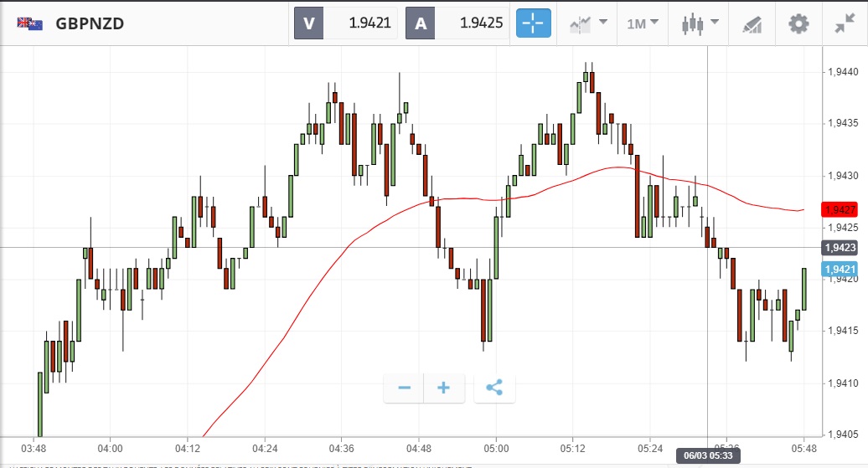The height and width of the screenshot is (468, 868).
Task: Zoom out the chart with minus
Action: point(405,388)
